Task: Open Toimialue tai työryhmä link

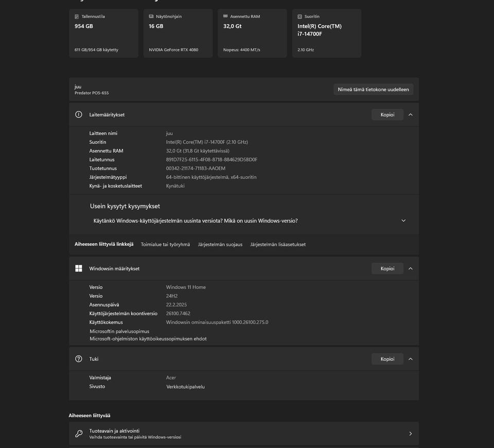Action: point(165,244)
